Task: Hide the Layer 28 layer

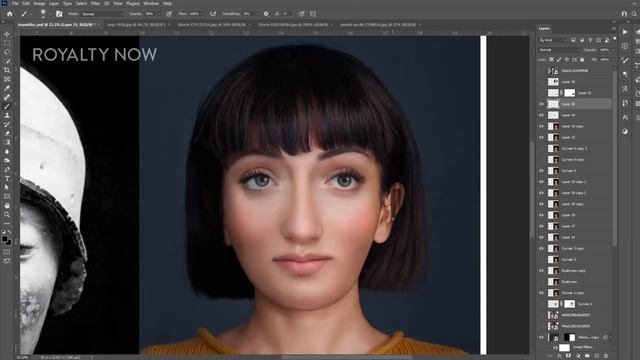Action: [541, 215]
